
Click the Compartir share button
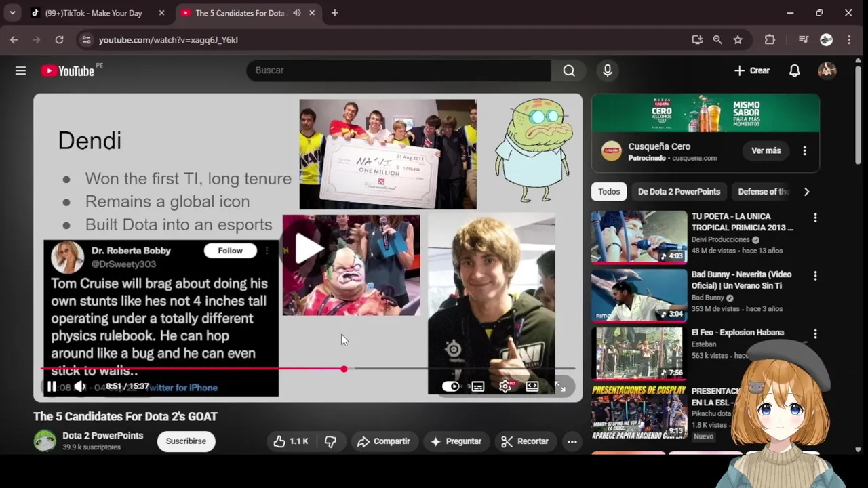[x=384, y=441]
